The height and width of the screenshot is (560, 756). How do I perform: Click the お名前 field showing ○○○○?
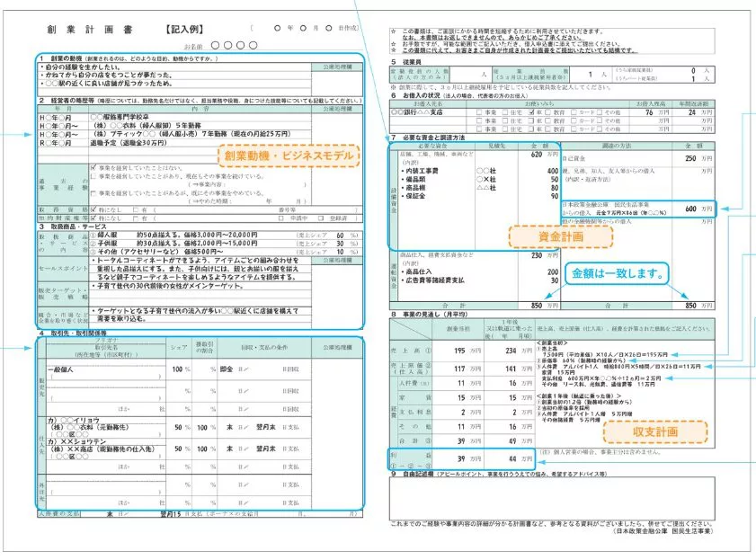tap(234, 45)
